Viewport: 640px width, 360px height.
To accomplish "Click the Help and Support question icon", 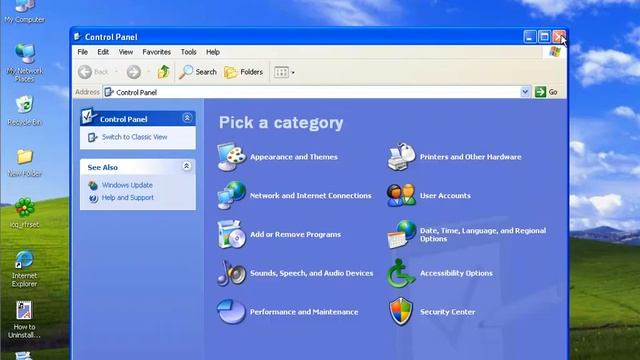I will click(x=93, y=198).
